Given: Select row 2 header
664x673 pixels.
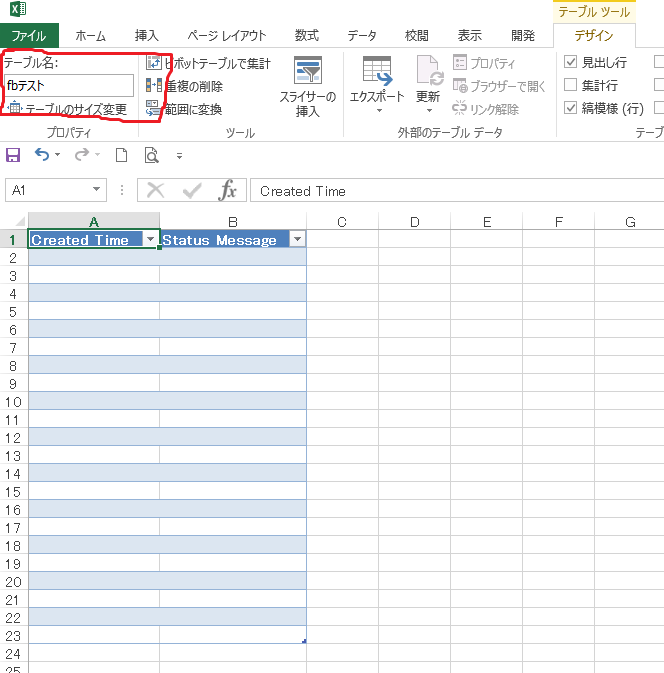Looking at the screenshot, I should coord(14,258).
